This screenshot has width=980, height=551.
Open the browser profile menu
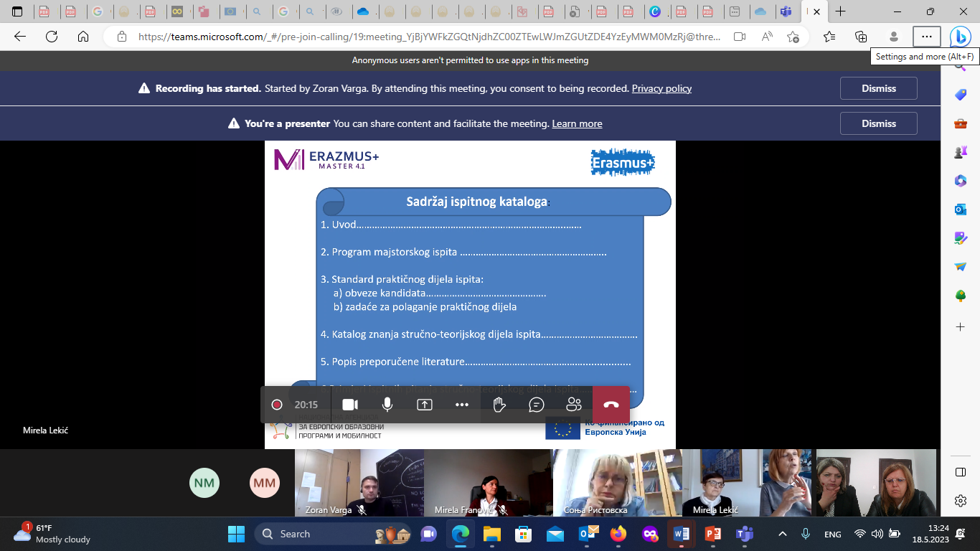click(893, 37)
